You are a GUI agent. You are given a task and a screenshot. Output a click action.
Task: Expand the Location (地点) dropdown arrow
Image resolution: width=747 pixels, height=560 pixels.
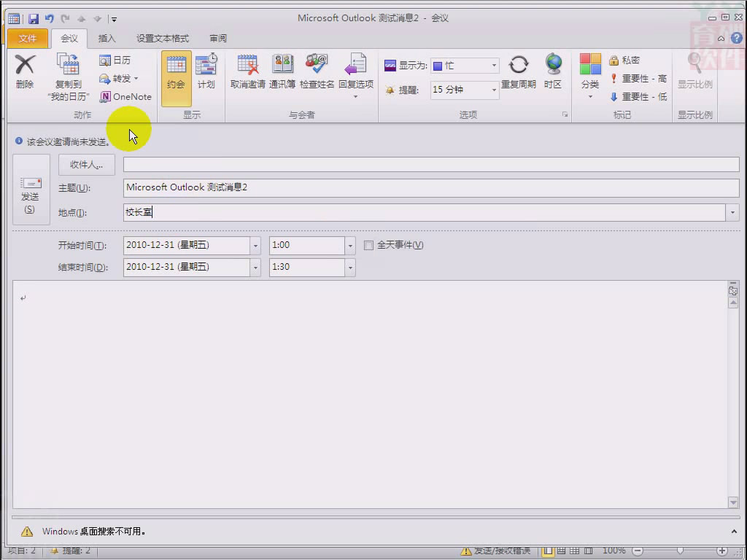click(x=732, y=212)
